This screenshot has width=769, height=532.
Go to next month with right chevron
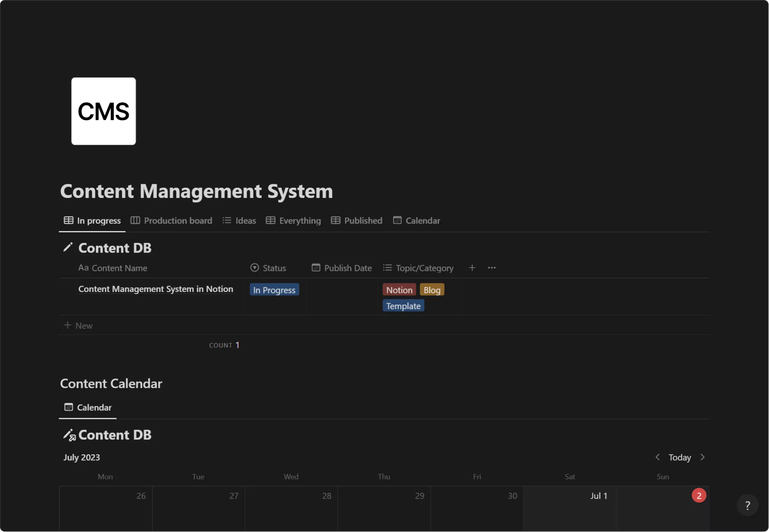(703, 457)
